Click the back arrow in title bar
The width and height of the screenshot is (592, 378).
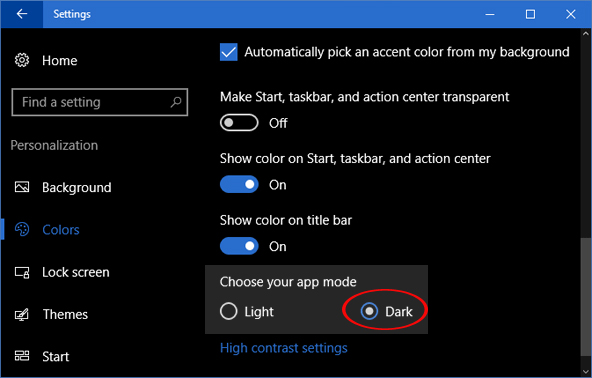(22, 14)
